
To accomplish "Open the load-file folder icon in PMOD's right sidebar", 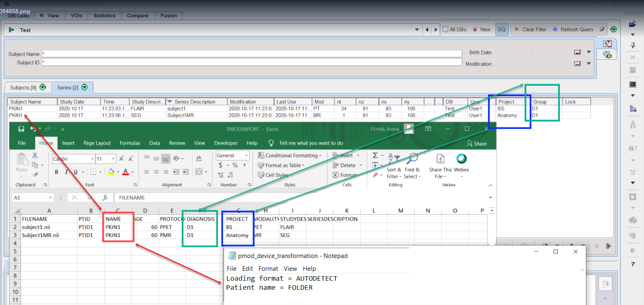I will 632,24.
